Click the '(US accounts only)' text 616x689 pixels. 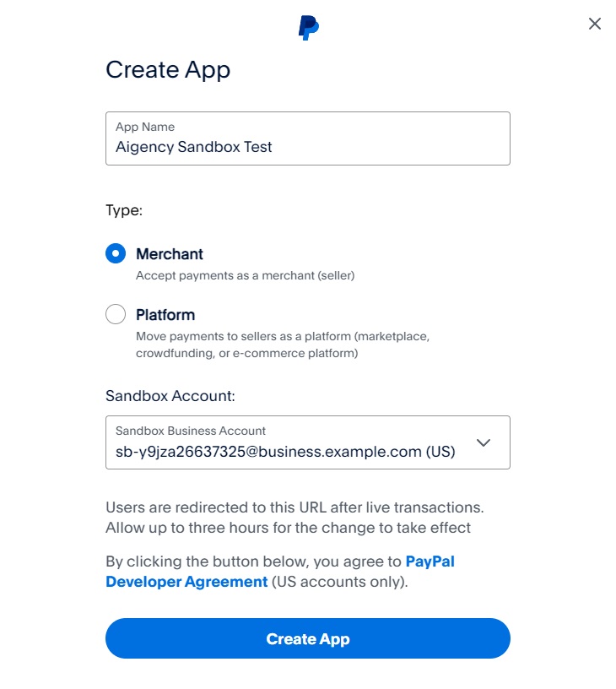pos(340,581)
